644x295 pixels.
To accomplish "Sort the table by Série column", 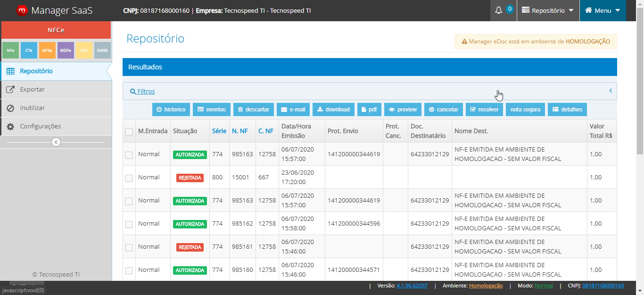I will pos(219,131).
